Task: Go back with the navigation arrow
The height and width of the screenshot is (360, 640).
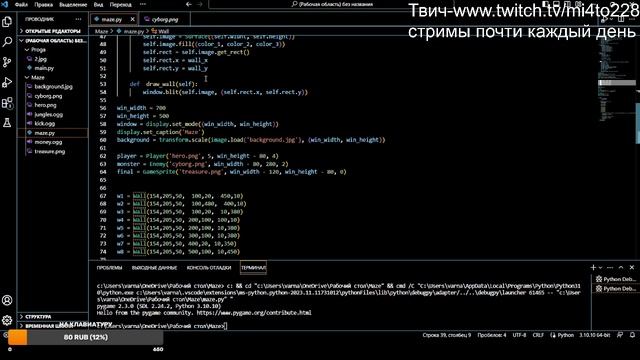Action: click(x=189, y=4)
